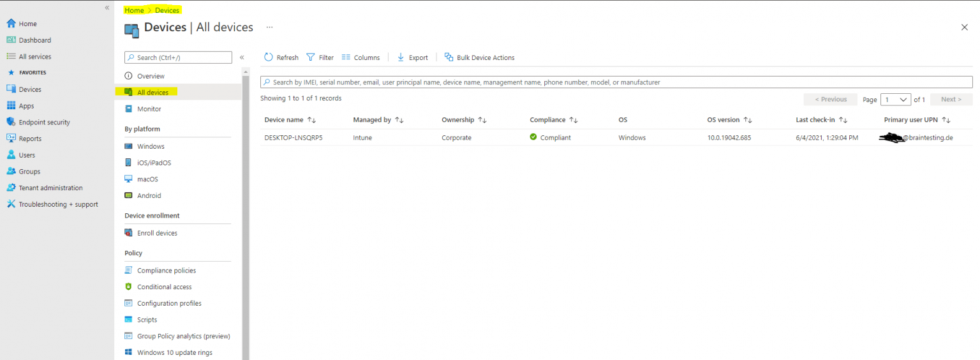Open the Reports icon in sidebar

tap(11, 139)
